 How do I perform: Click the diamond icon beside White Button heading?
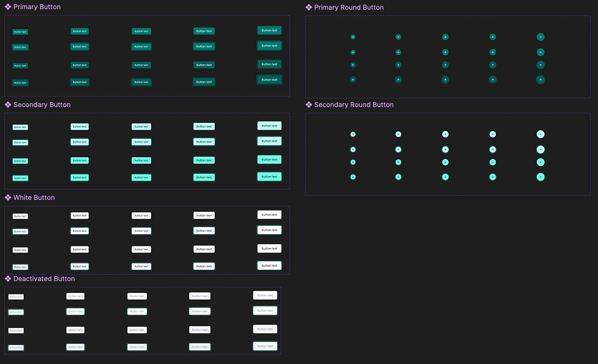(x=8, y=198)
